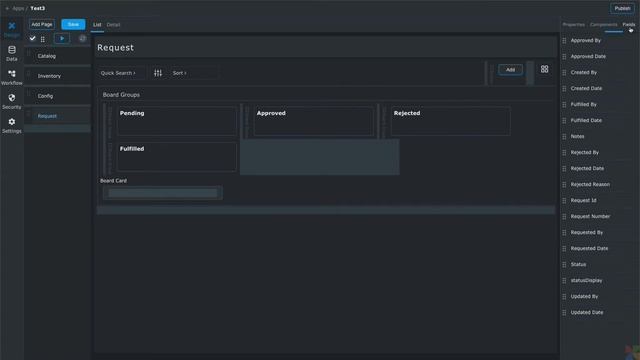The width and height of the screenshot is (640, 360).
Task: Open the Security section in the sidebar
Action: point(11,102)
